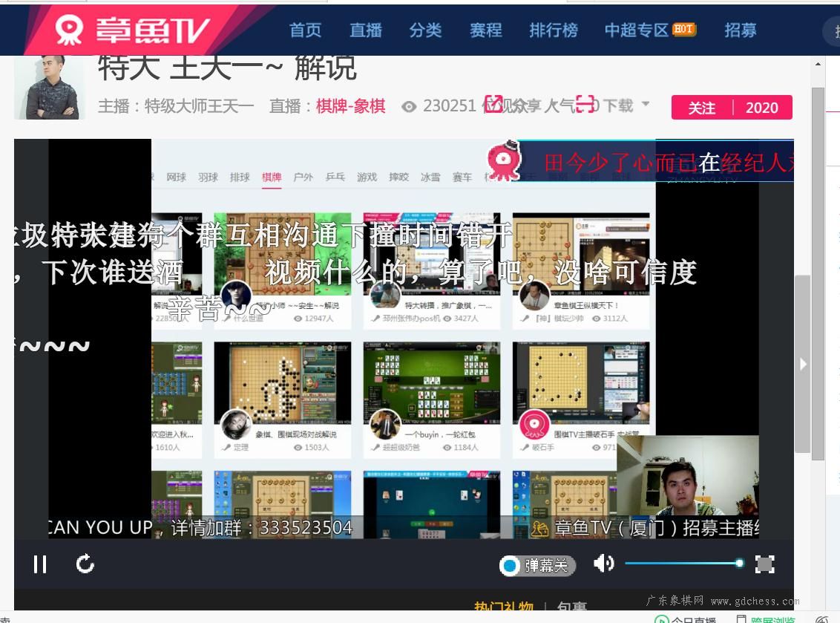Adjust the volume slider handle
Image resolution: width=840 pixels, height=623 pixels.
[x=739, y=563]
